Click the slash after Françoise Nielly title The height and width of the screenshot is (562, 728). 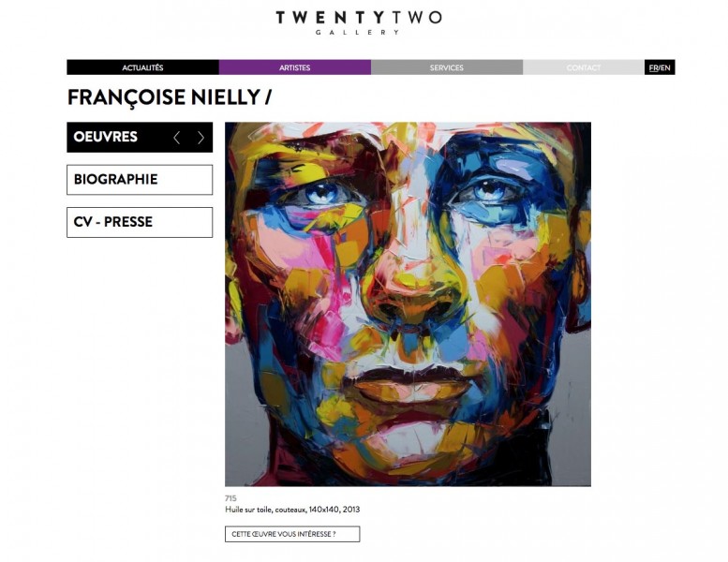click(x=268, y=98)
